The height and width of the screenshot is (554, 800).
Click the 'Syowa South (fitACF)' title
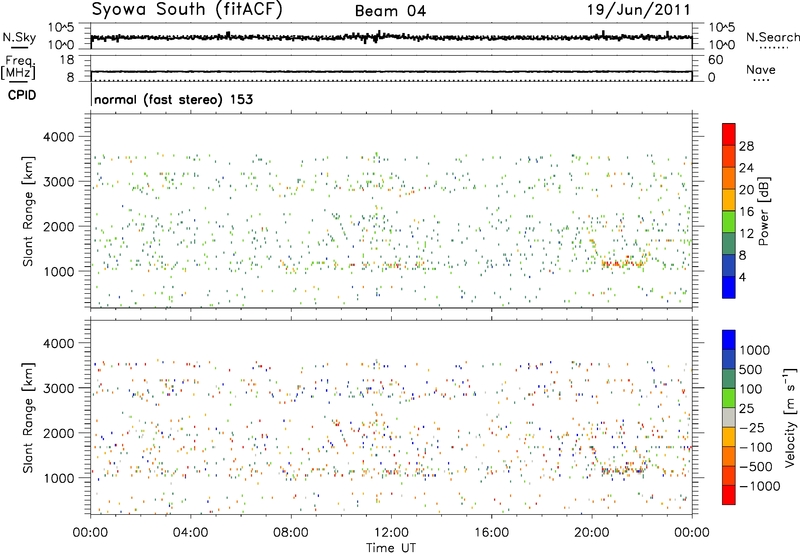[x=187, y=9]
